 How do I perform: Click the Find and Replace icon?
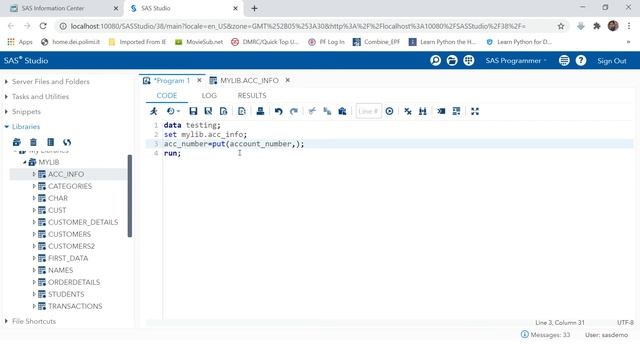(422, 111)
